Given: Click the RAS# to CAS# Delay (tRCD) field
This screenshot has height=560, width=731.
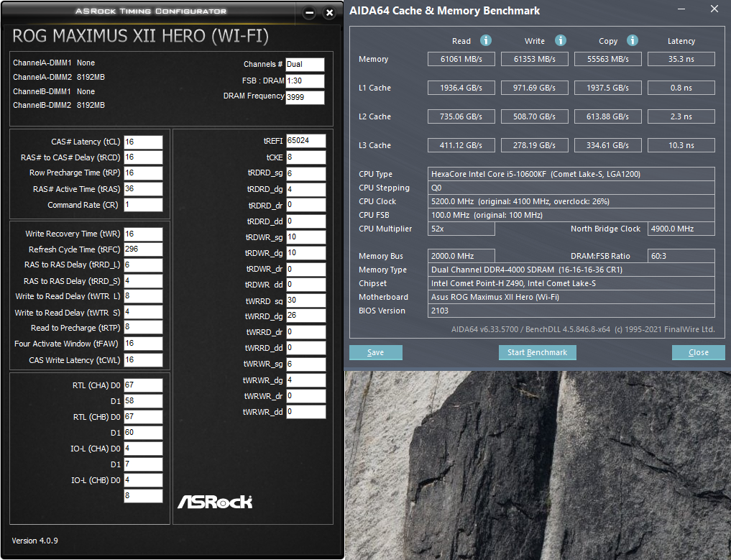Looking at the screenshot, I should 143,157.
